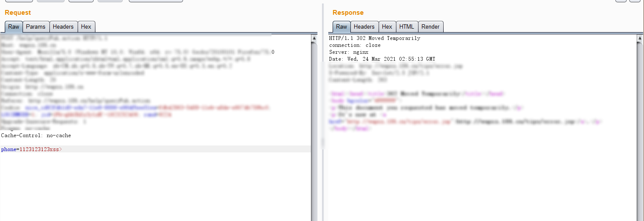
Task: Select the Response Raw tab
Action: click(x=341, y=27)
